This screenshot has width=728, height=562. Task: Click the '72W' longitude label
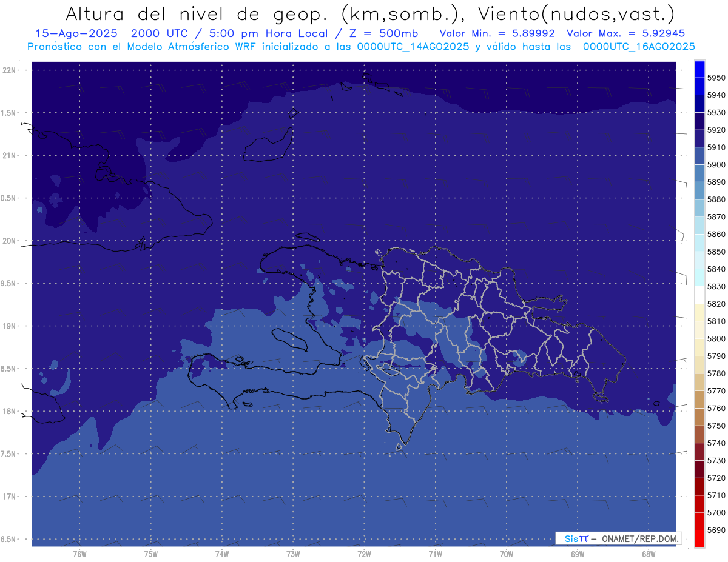click(364, 554)
